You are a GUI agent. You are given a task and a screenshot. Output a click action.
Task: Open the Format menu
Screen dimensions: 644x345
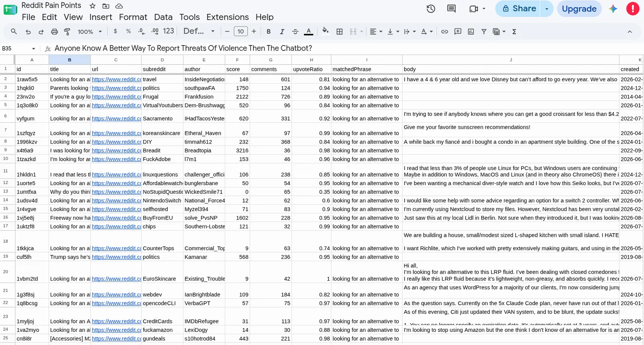[133, 17]
